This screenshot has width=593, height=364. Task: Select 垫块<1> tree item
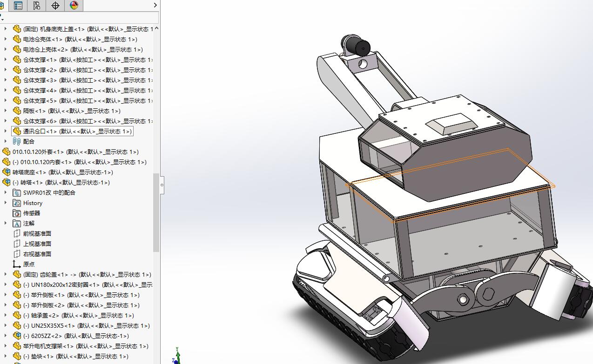pos(75,356)
